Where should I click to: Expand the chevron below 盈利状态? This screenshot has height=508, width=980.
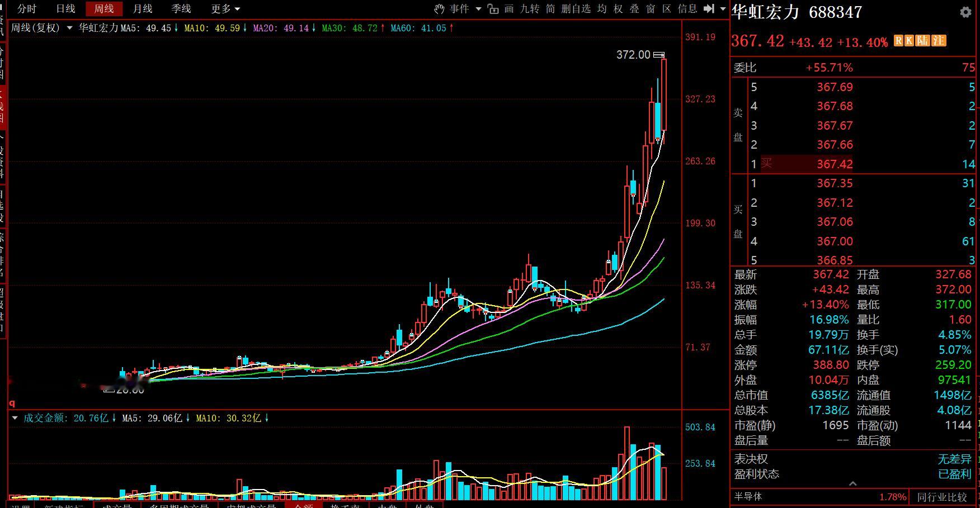[853, 484]
